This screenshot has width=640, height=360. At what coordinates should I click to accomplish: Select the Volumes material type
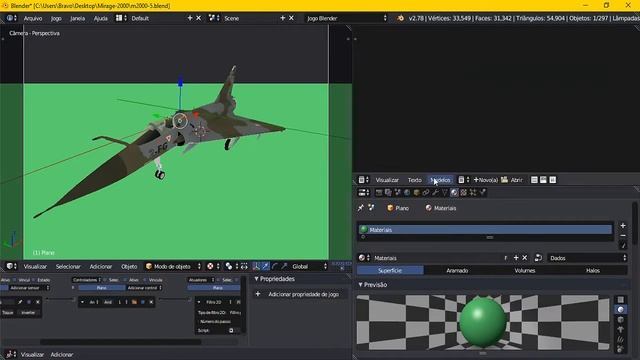[524, 271]
